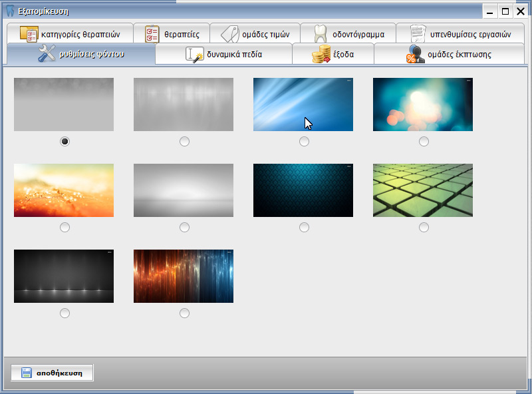
Task: Click the plain light gray background thumbnail
Action: 64,104
